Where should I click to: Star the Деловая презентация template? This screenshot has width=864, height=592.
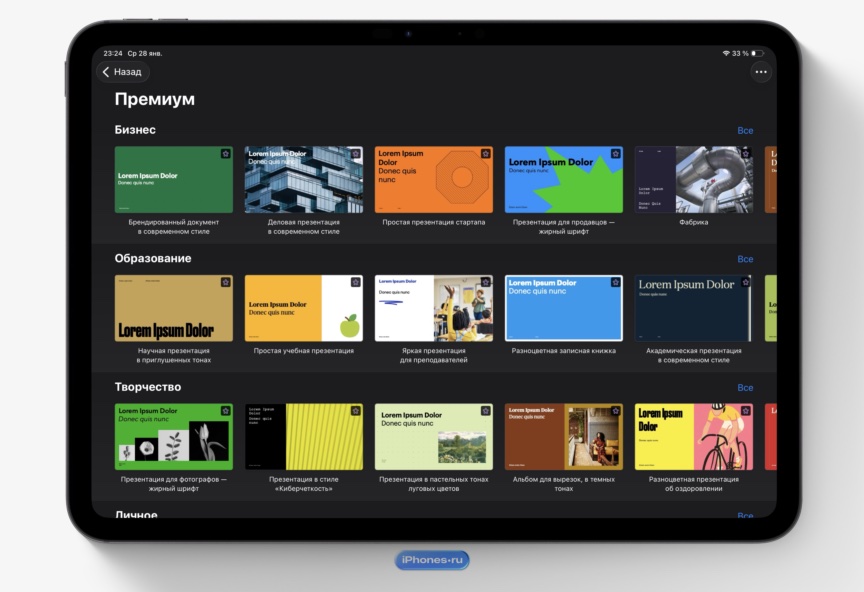pyautogui.click(x=355, y=154)
